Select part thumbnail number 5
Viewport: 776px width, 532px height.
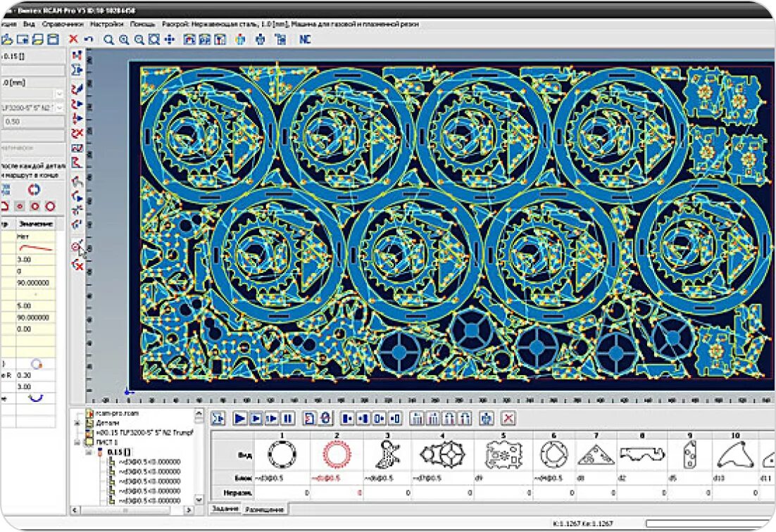(x=503, y=454)
